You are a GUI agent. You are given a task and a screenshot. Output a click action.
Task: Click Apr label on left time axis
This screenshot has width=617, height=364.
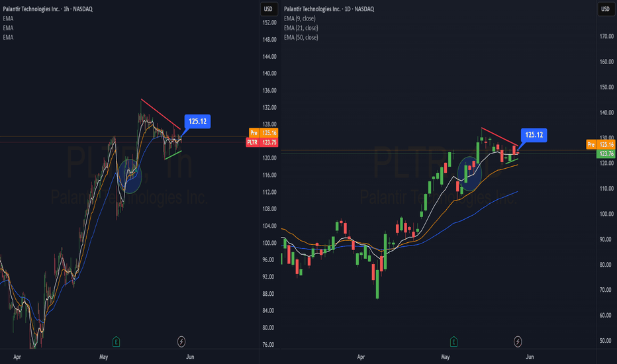tap(17, 357)
